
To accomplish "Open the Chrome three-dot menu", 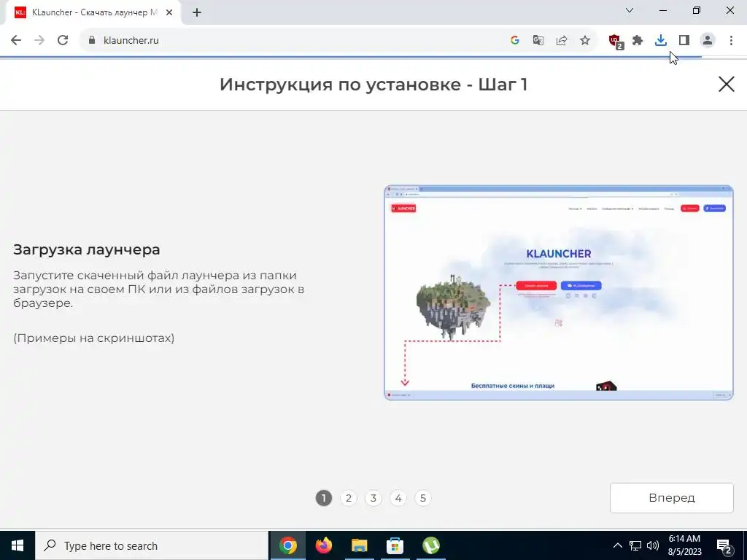I will [731, 41].
